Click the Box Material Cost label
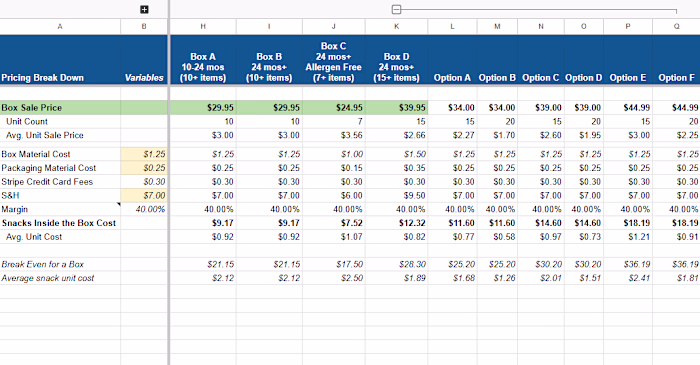Image resolution: width=700 pixels, height=365 pixels. tap(36, 154)
